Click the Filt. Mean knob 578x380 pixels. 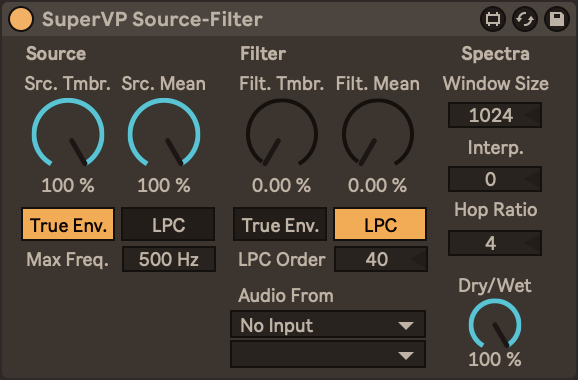pos(378,133)
